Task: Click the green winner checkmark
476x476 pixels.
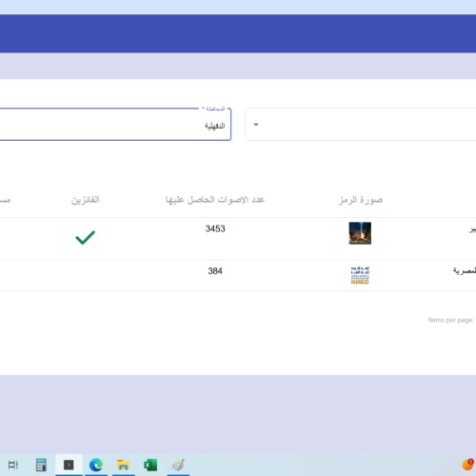Action: tap(86, 237)
